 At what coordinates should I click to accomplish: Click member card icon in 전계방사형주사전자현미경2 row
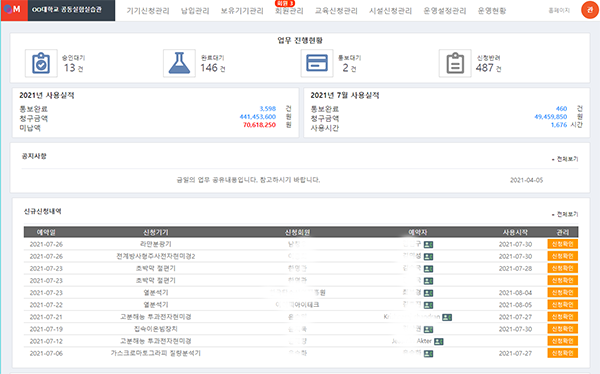coord(429,256)
